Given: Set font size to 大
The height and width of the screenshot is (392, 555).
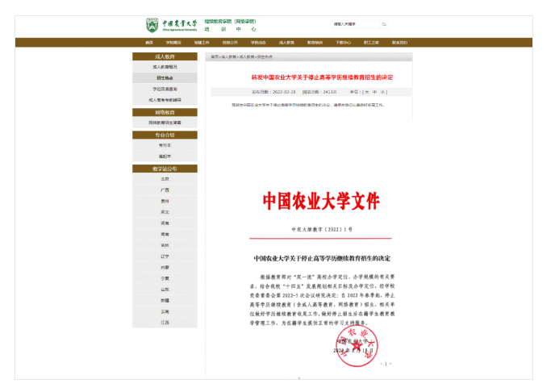Looking at the screenshot, I should pos(367,92).
